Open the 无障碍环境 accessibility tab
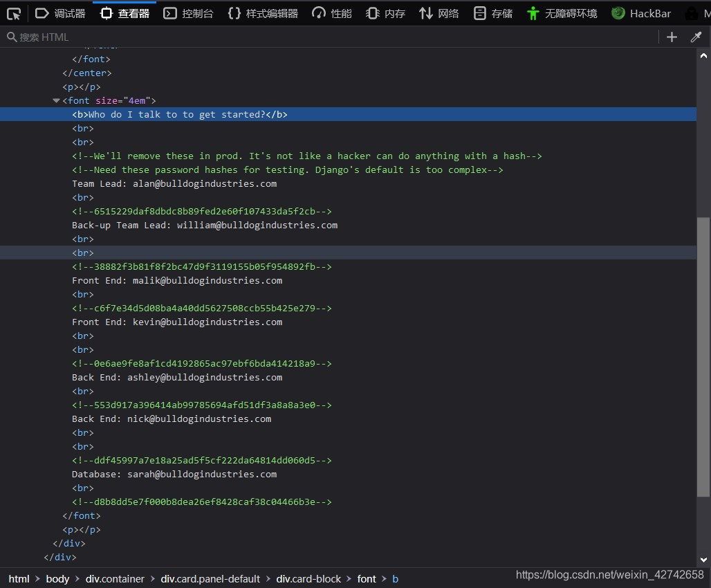This screenshot has height=588, width=711. click(x=562, y=14)
